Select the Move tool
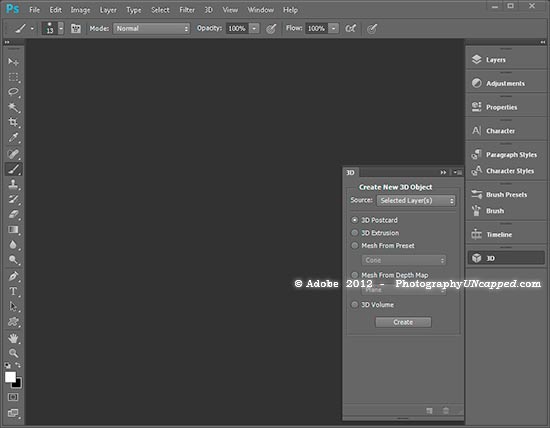Image resolution: width=550 pixels, height=428 pixels. [13, 62]
